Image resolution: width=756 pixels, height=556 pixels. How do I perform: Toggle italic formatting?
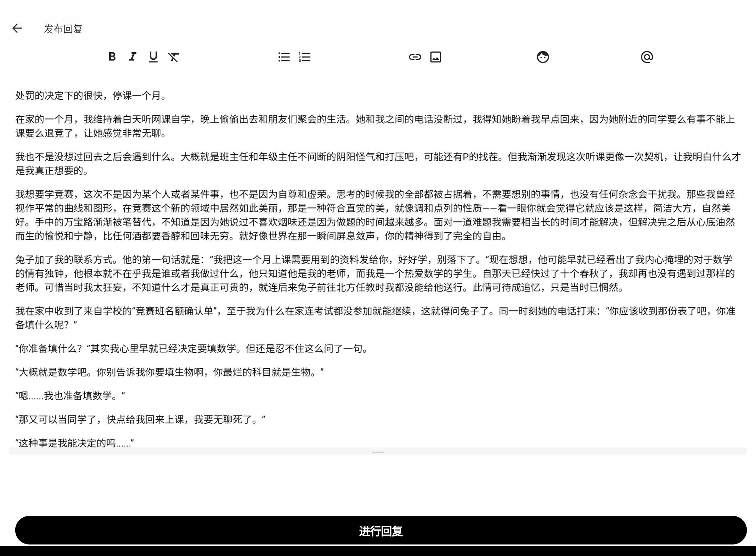point(132,57)
